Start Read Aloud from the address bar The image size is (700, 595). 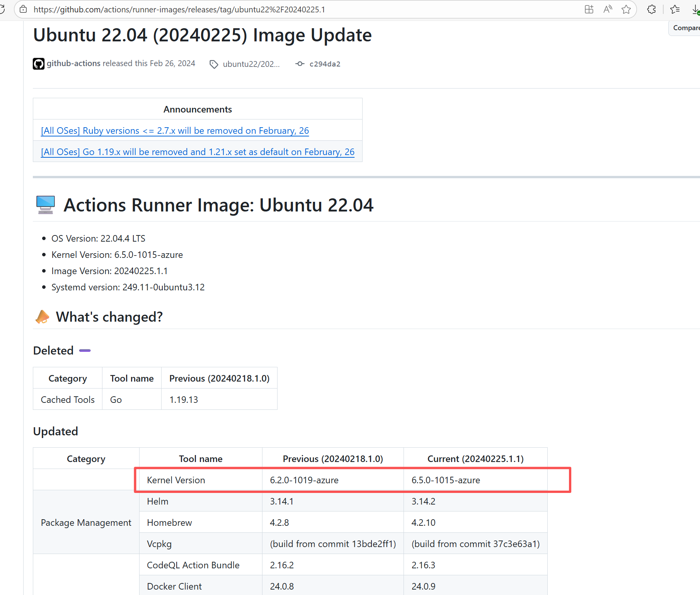(608, 9)
